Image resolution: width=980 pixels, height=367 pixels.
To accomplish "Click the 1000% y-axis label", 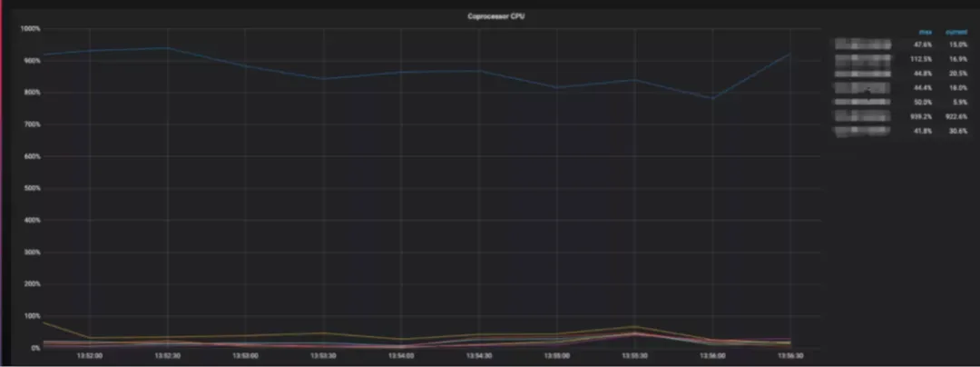I will click(x=30, y=29).
